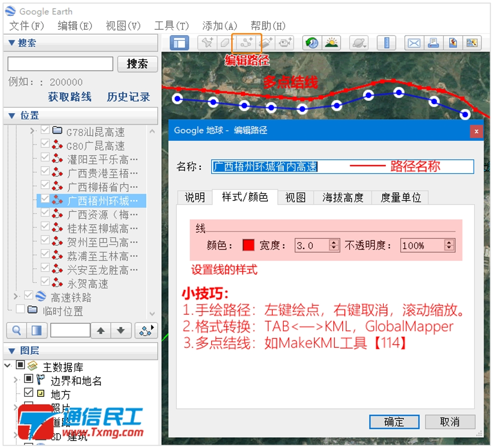Click the globe icon beside 高速铁路
Image resolution: width=493 pixels, height=448 pixels.
[41, 296]
